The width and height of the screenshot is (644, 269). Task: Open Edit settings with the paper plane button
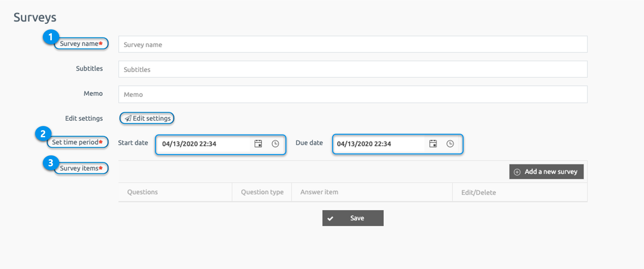(x=147, y=118)
